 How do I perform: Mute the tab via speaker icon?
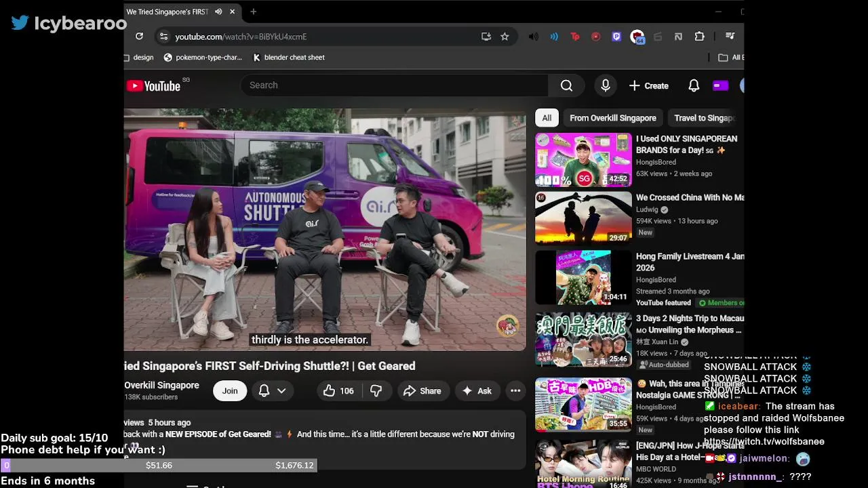(218, 12)
